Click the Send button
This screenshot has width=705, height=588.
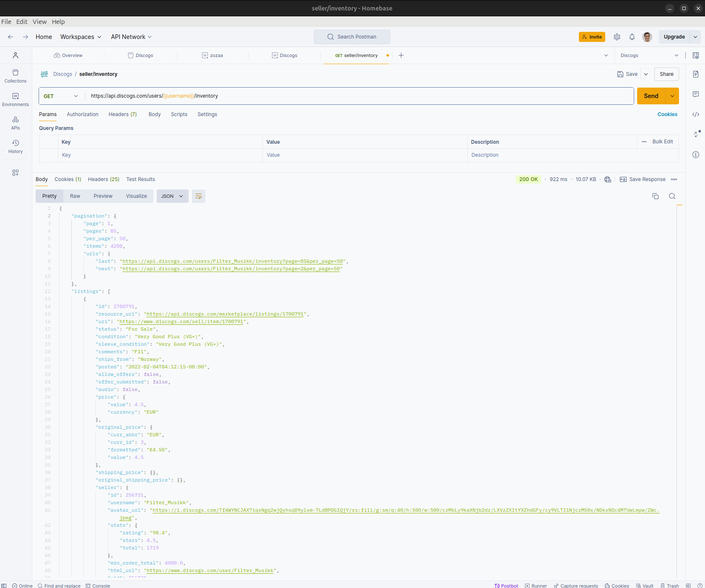point(651,96)
